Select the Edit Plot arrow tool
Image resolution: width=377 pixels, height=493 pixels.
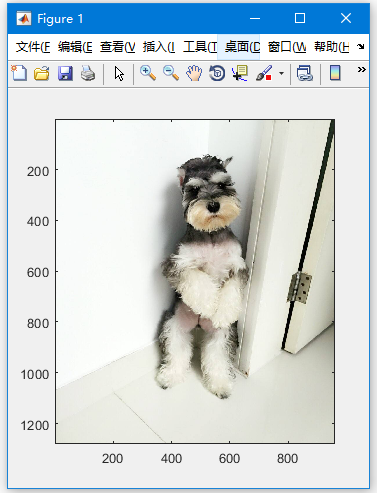(x=119, y=73)
